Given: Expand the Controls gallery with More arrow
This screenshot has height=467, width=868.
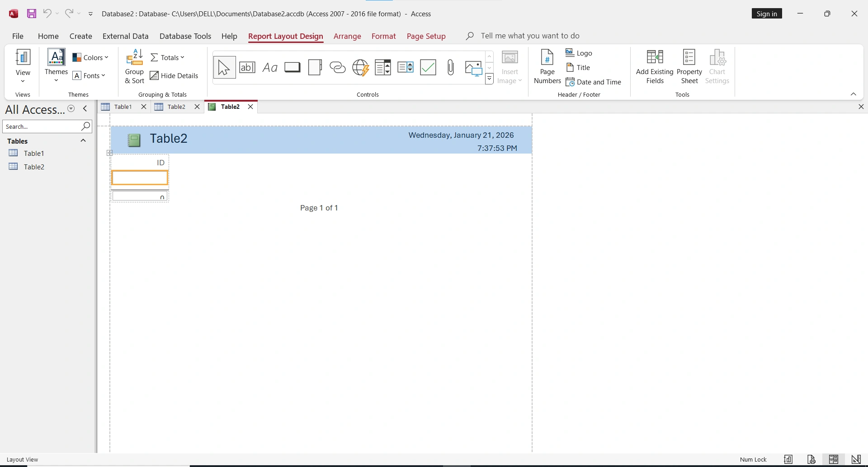Looking at the screenshot, I should click(489, 79).
